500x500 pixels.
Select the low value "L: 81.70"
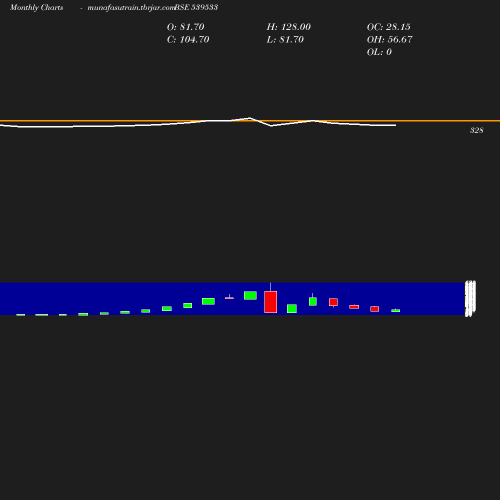tap(285, 40)
